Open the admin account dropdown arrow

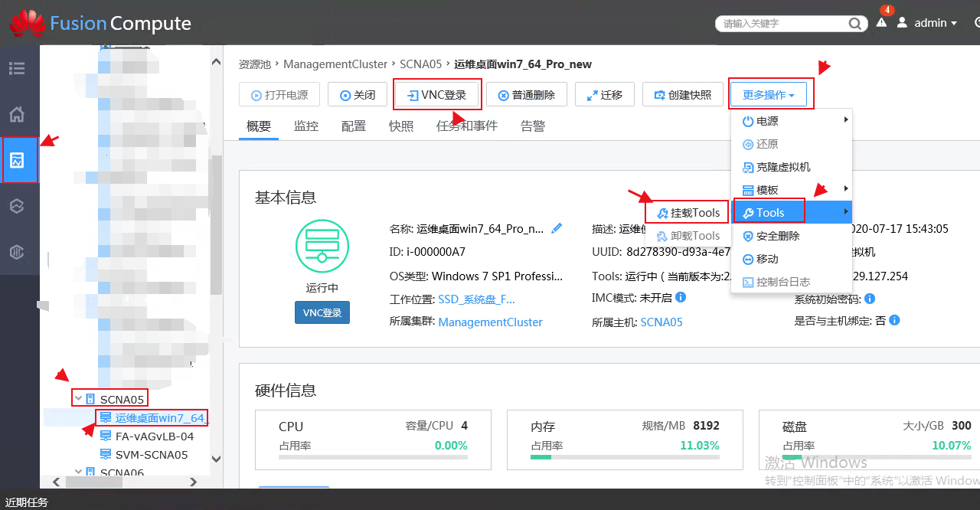click(954, 24)
